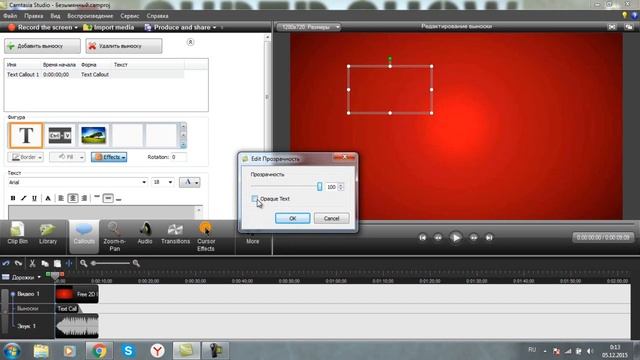Open the Produce and share dropdown arrow

click(x=214, y=28)
